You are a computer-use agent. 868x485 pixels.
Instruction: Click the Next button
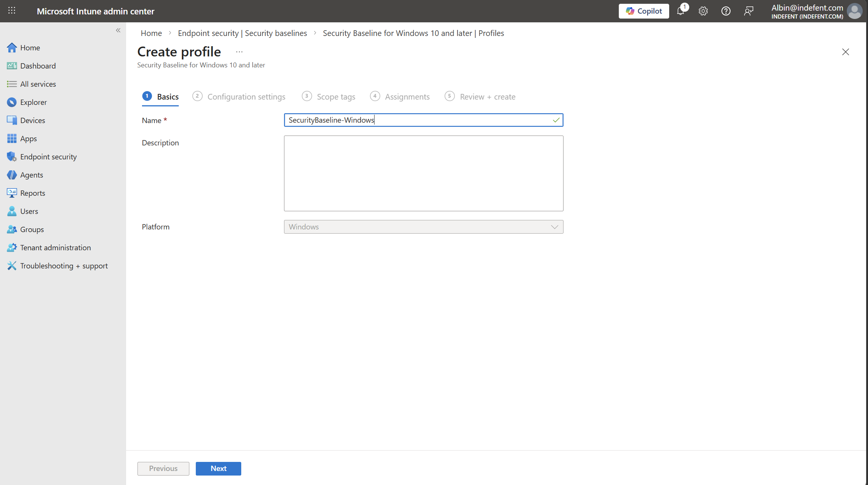(218, 468)
